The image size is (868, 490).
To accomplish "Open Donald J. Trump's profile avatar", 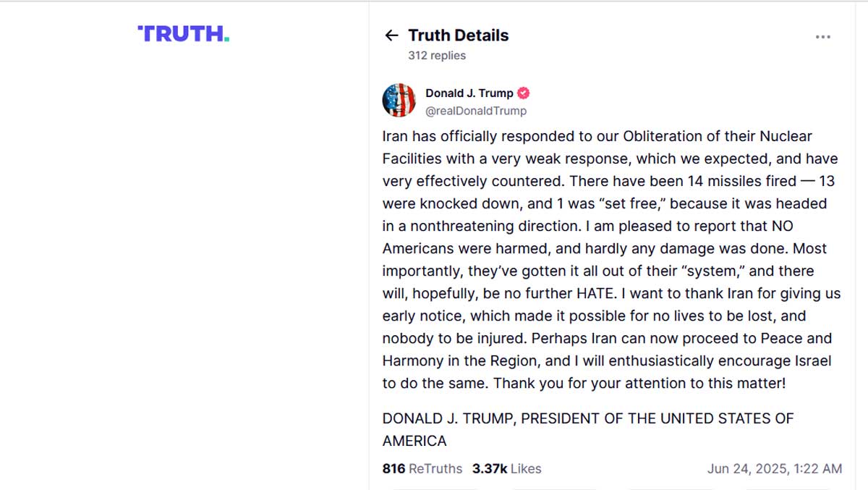I will click(x=399, y=101).
